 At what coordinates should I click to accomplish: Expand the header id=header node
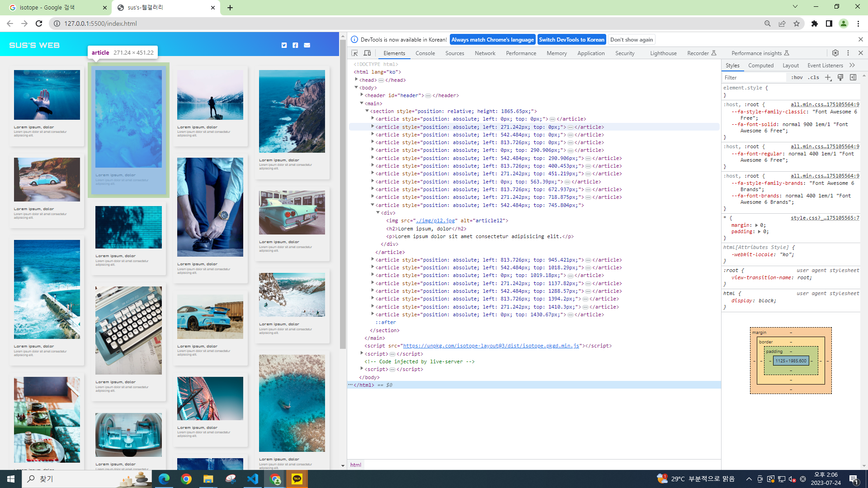[x=362, y=95]
